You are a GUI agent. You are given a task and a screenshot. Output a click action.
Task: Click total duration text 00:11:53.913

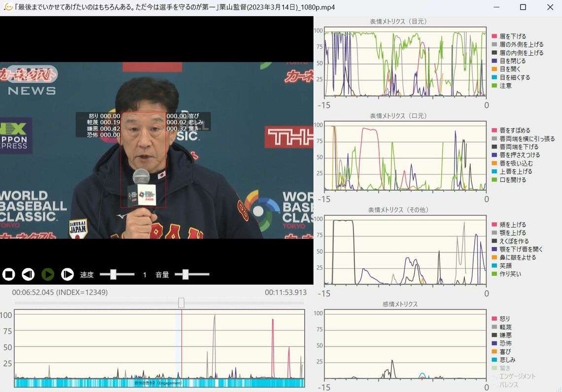click(285, 293)
